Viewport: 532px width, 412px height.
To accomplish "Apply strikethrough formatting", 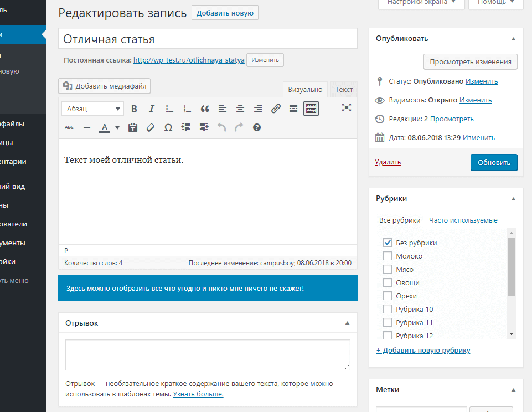I will click(69, 127).
